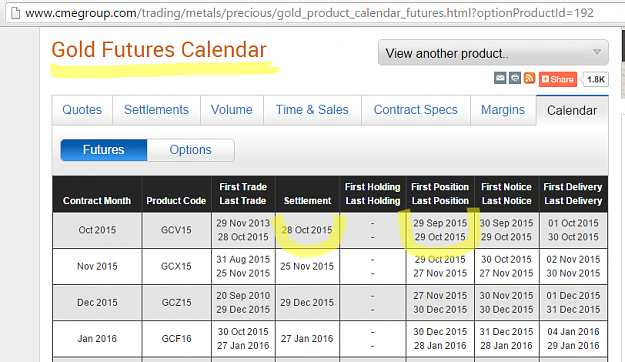Screen dimensions: 625x362
Task: Click the Jan 2016 contract month cell
Action: 97,338
